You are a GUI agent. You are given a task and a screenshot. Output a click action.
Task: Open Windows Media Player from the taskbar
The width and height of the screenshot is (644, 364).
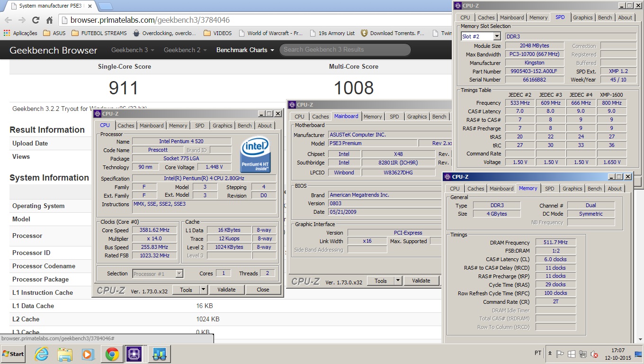(x=88, y=354)
